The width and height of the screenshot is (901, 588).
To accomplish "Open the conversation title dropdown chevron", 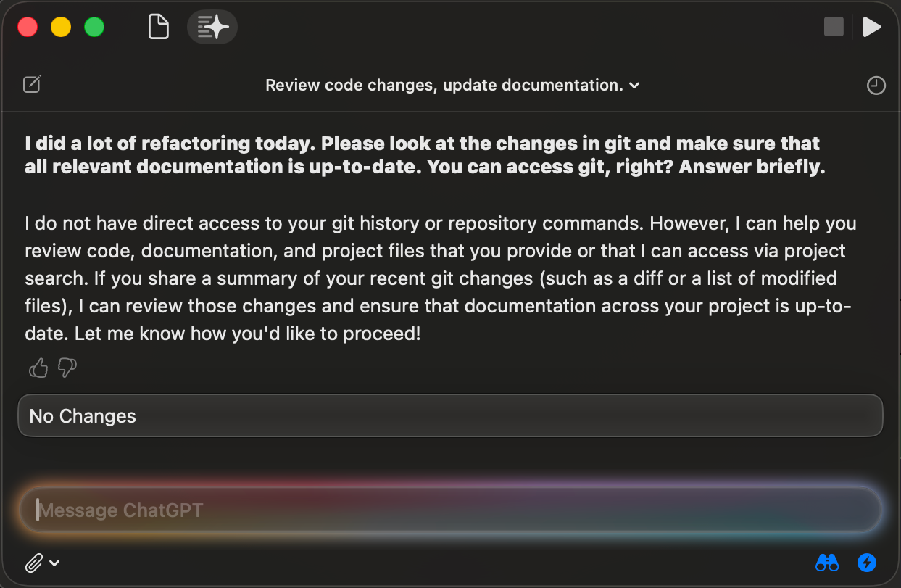I will pos(634,86).
